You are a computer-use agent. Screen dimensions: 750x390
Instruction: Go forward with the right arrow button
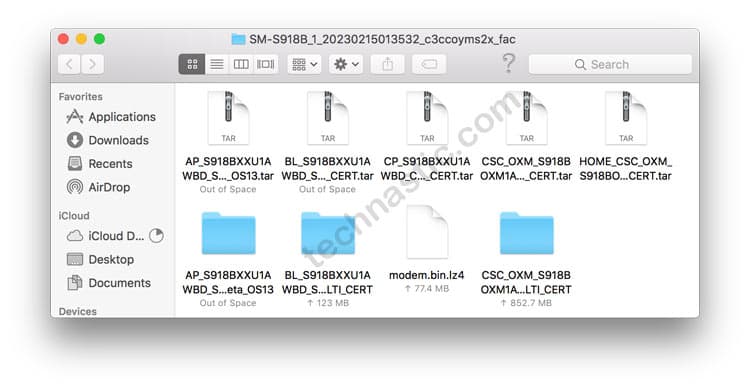(x=92, y=64)
